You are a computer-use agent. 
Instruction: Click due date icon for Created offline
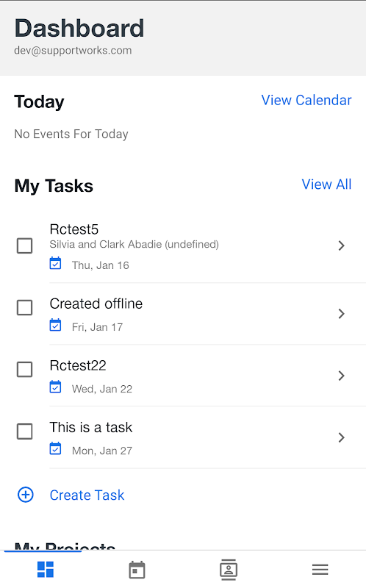(56, 325)
